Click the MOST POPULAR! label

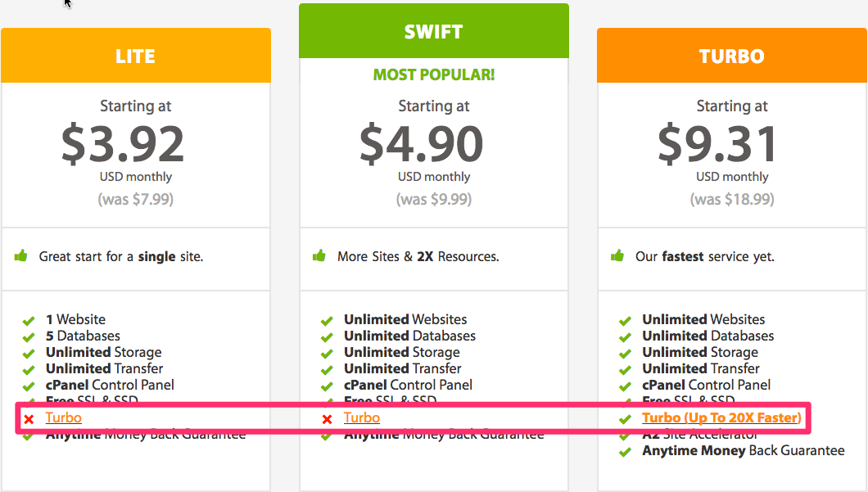tap(433, 75)
